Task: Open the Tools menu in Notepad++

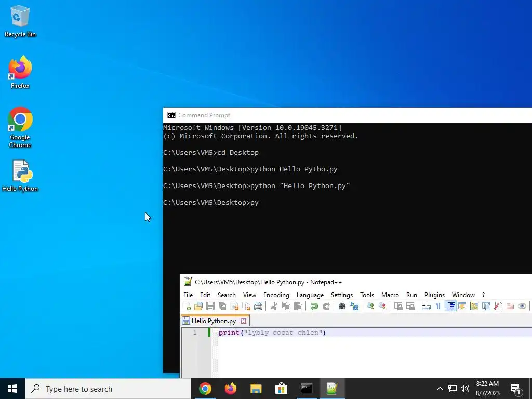Action: pyautogui.click(x=367, y=295)
